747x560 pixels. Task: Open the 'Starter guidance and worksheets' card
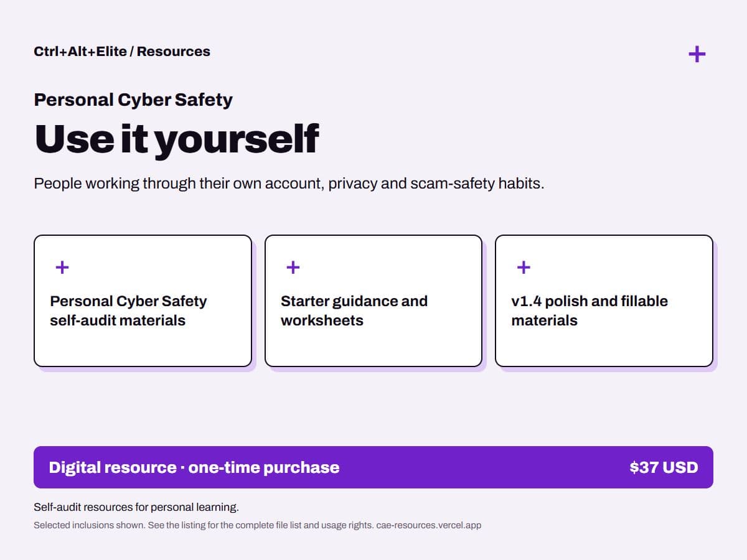pos(374,301)
